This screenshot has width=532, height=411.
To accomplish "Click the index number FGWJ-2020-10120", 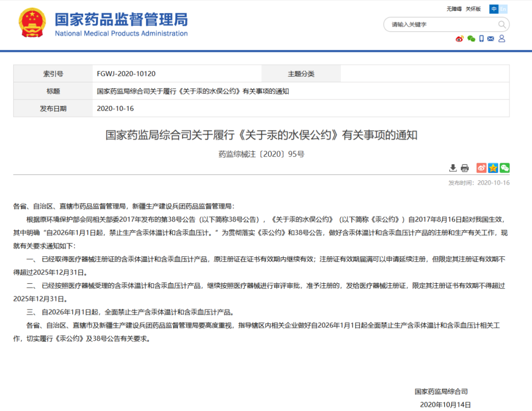I will (126, 74).
